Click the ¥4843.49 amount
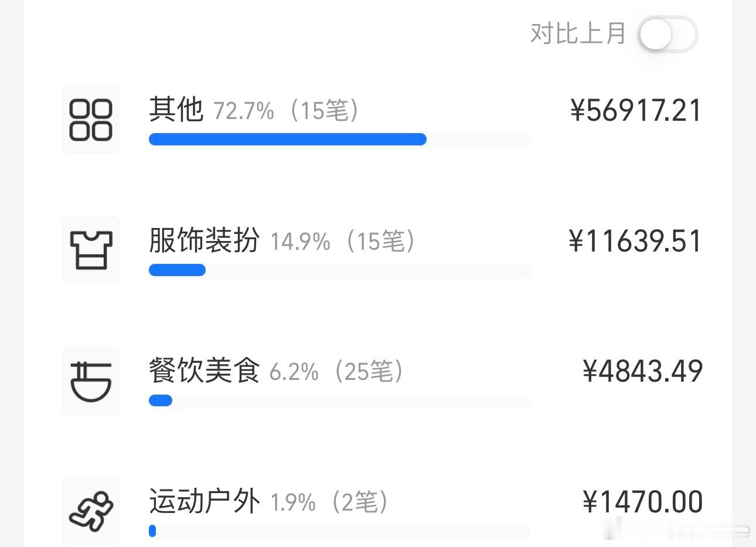 point(643,372)
